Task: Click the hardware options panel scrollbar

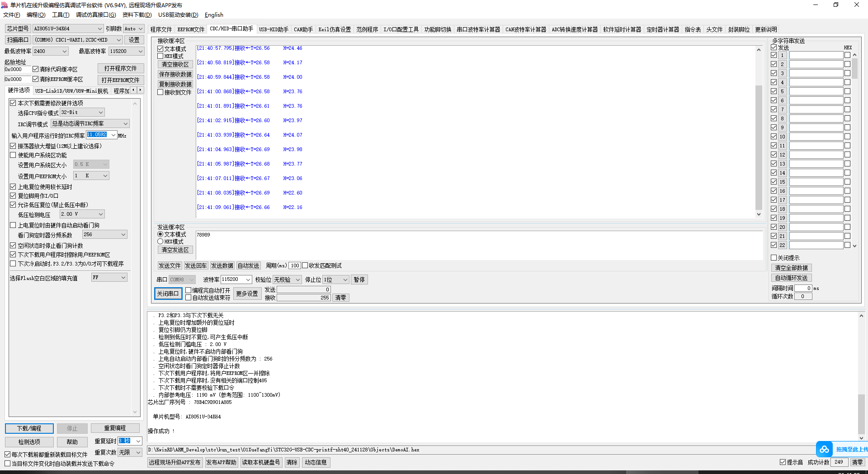Action: pos(135,258)
